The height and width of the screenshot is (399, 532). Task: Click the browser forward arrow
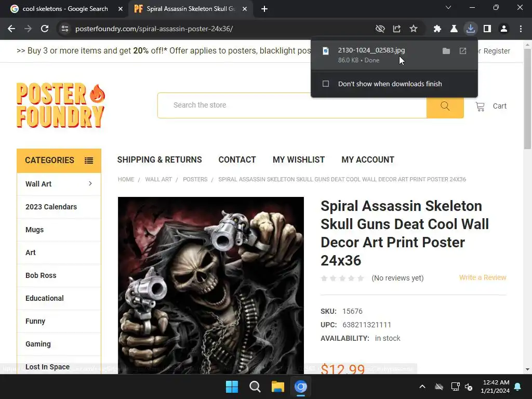[28, 29]
